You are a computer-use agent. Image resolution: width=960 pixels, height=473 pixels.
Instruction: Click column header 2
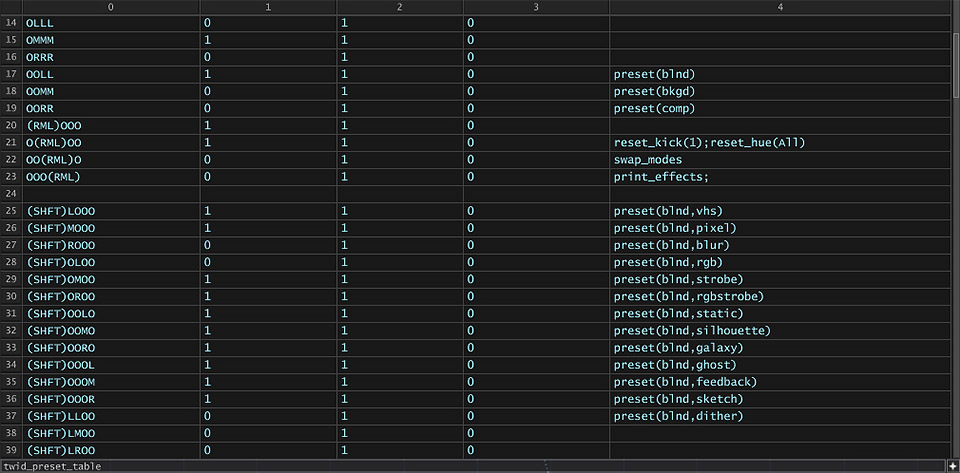point(400,7)
